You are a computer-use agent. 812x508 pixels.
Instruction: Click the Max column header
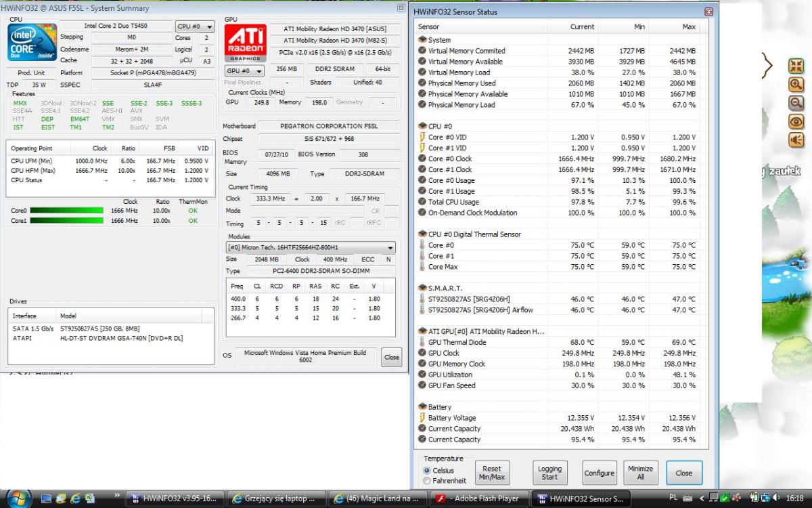coord(675,26)
